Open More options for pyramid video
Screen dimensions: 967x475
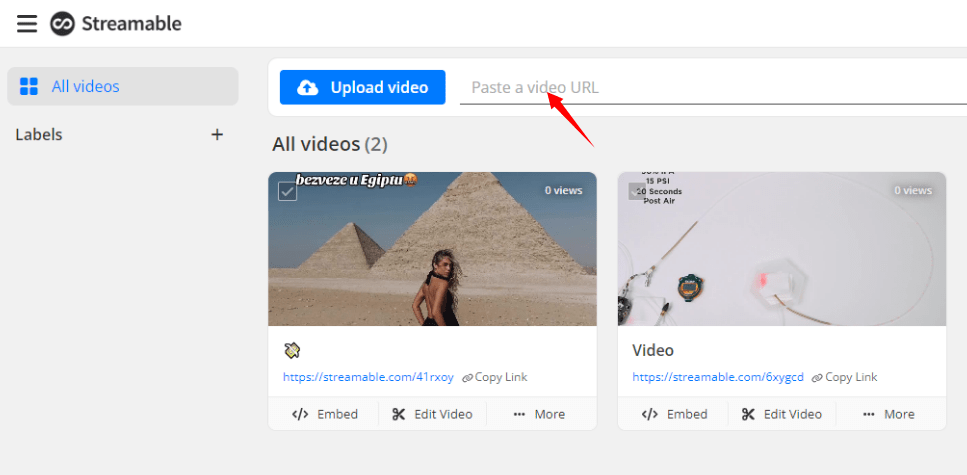point(539,414)
